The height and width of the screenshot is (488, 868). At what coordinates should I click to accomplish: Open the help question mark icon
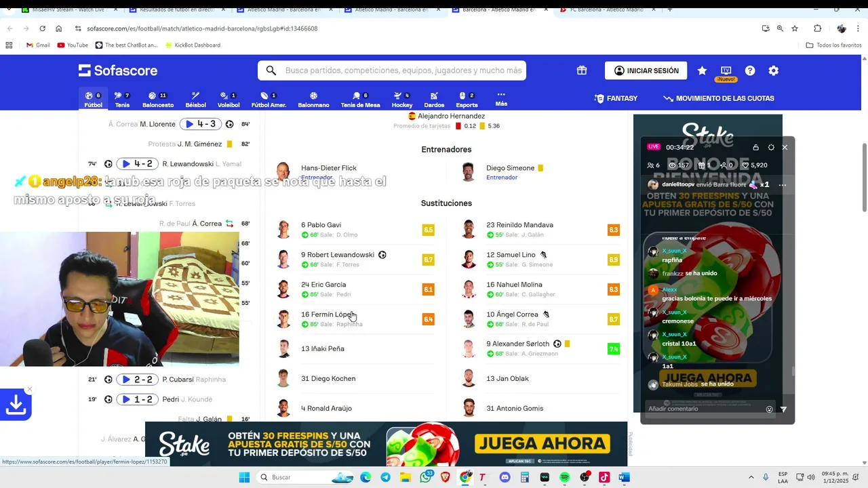pos(750,70)
